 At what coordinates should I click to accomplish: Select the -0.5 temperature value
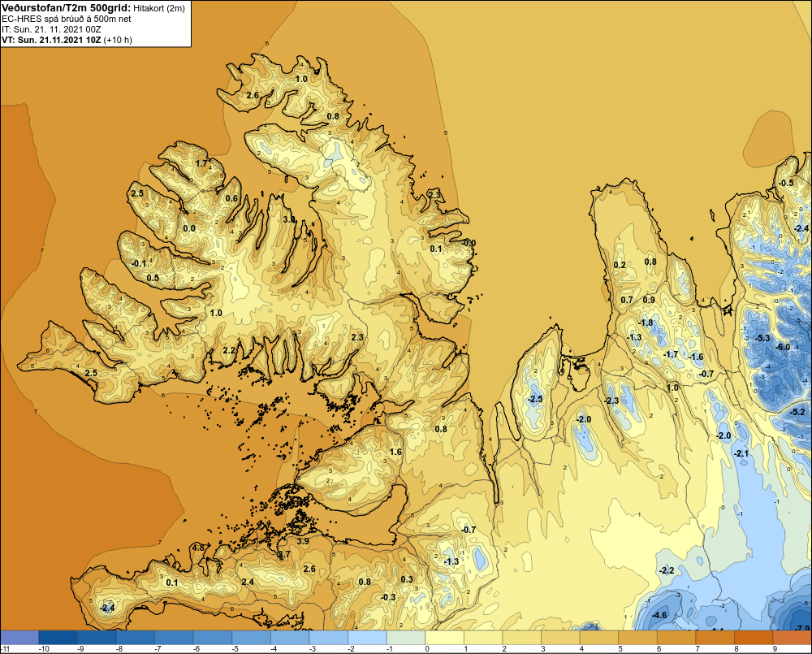(x=786, y=183)
